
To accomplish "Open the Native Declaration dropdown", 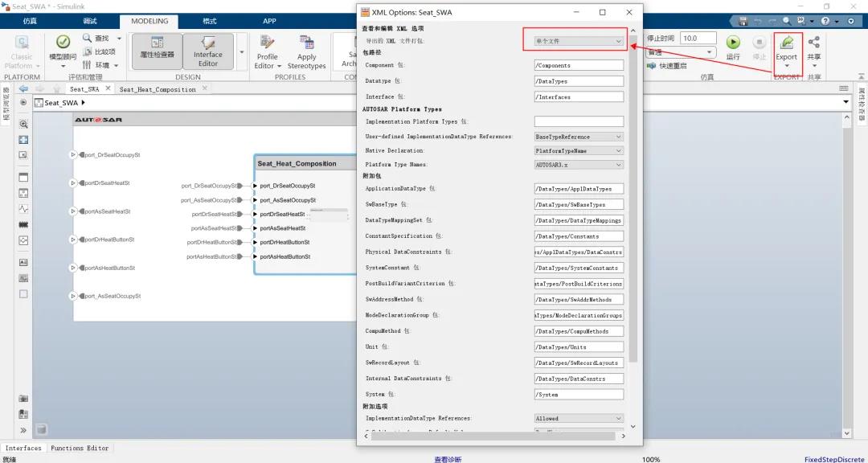I will [x=579, y=150].
